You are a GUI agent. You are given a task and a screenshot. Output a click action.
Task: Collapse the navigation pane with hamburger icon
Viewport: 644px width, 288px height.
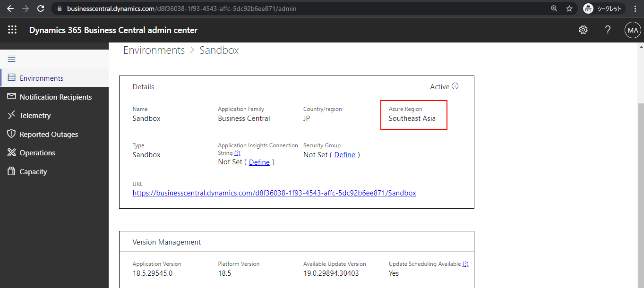click(11, 59)
